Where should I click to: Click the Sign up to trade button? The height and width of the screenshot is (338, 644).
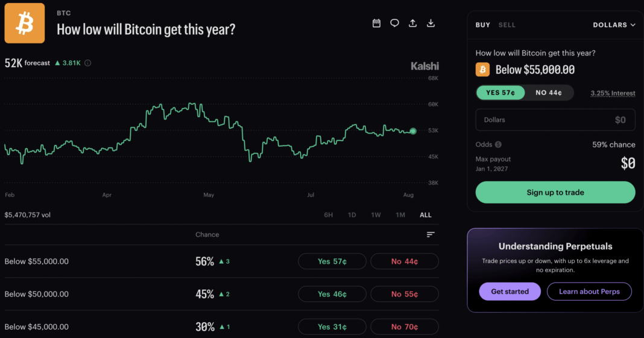pos(555,193)
